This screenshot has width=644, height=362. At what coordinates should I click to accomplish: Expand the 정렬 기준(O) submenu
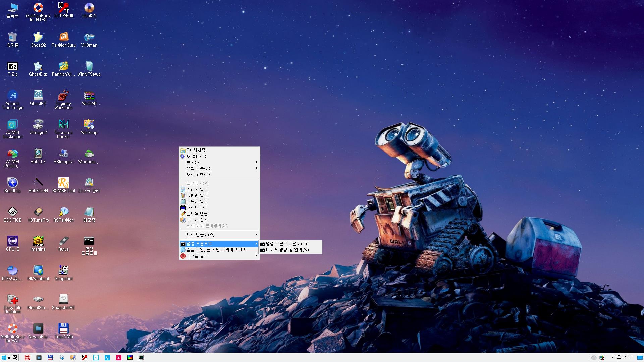point(219,168)
